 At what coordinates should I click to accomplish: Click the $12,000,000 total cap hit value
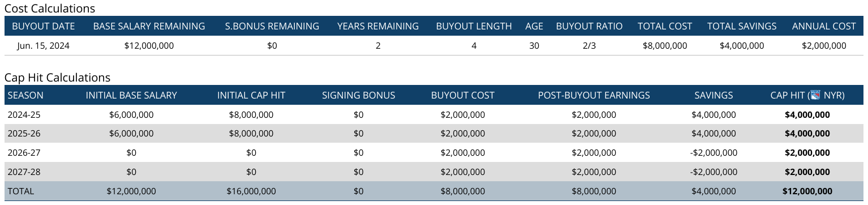[x=807, y=191]
